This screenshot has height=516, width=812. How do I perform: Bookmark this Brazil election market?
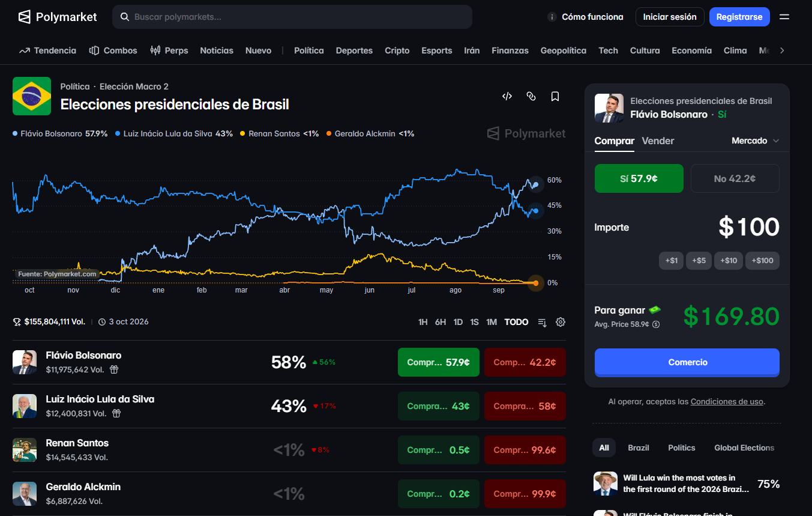555,96
